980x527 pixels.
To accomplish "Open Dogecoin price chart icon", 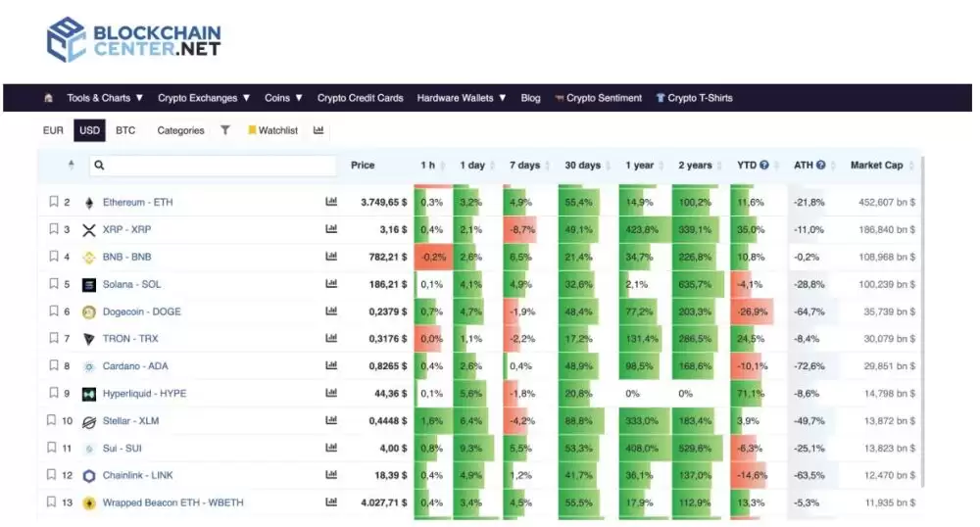I will coord(331,311).
